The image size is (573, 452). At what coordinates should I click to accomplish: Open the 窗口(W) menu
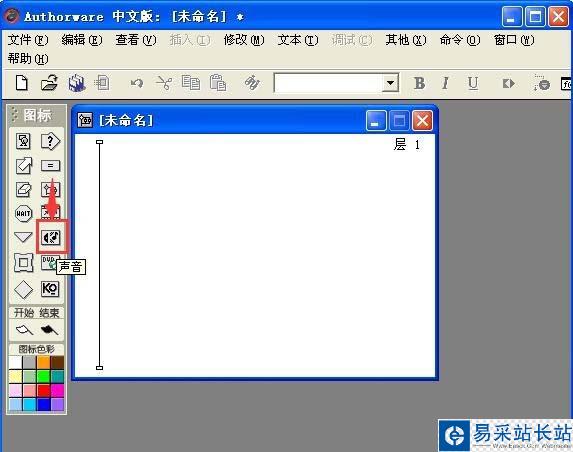click(514, 40)
